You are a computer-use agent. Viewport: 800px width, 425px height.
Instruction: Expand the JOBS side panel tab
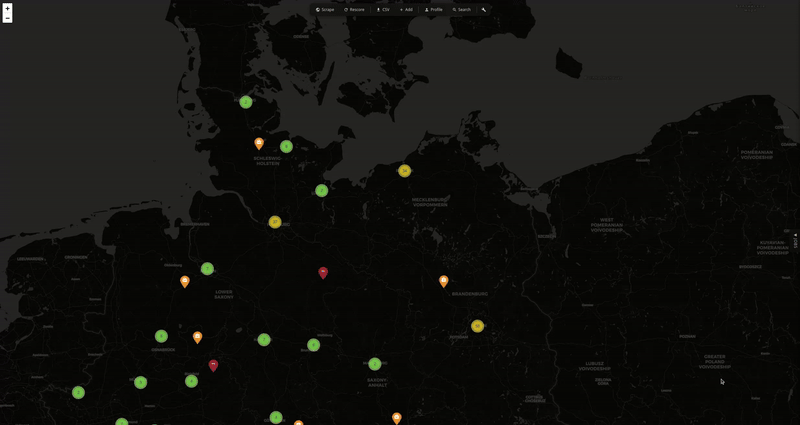pos(795,241)
